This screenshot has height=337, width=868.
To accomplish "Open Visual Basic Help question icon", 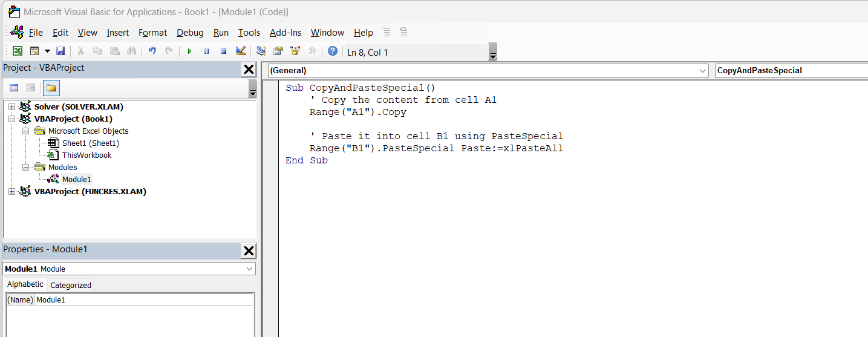I will pyautogui.click(x=333, y=51).
